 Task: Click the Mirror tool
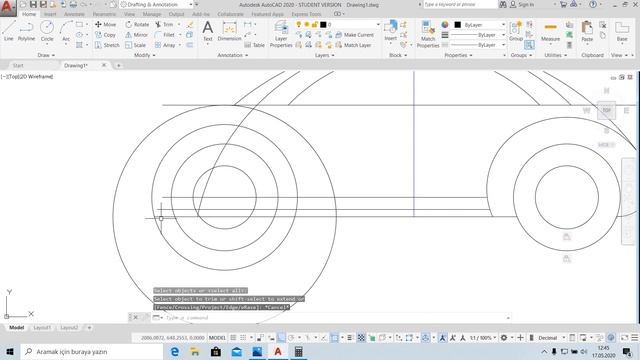tap(136, 35)
